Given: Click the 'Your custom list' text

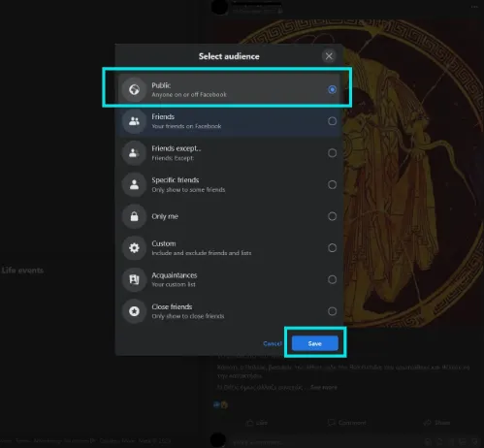Looking at the screenshot, I should [174, 285].
